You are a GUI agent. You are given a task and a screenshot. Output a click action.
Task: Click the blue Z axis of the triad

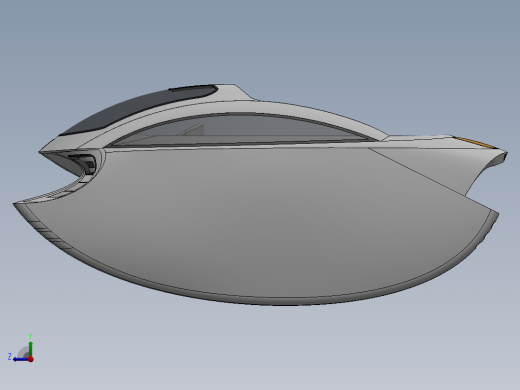point(21,359)
